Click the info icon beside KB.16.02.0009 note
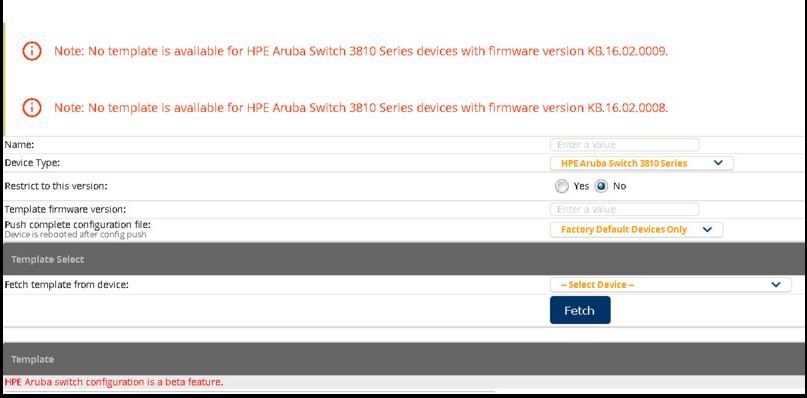Screen dimensions: 807x398 (31, 51)
